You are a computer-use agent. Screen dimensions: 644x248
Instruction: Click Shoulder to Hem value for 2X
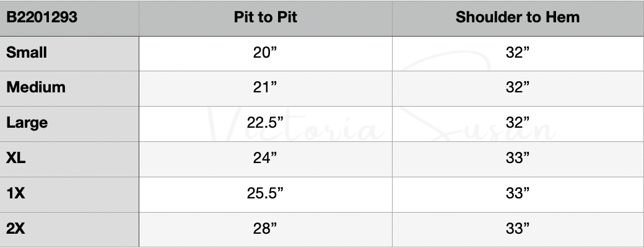tap(518, 229)
